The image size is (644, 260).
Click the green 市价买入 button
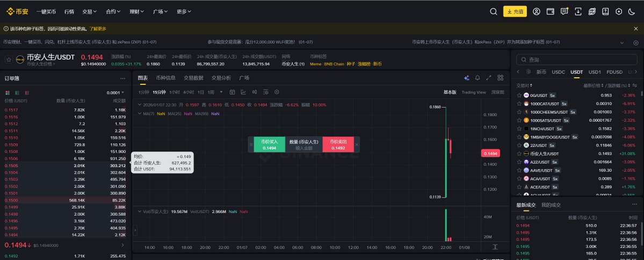pos(269,145)
